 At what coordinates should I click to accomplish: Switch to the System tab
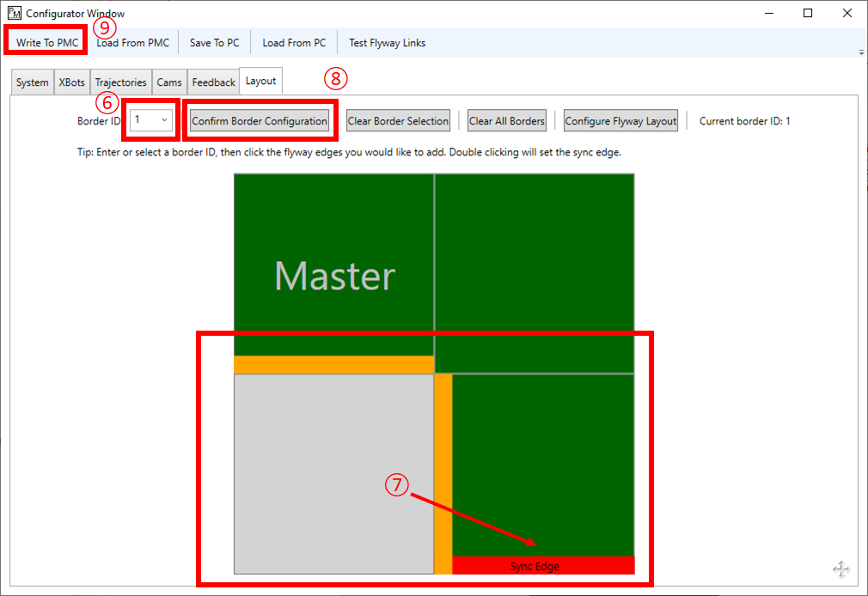(33, 82)
